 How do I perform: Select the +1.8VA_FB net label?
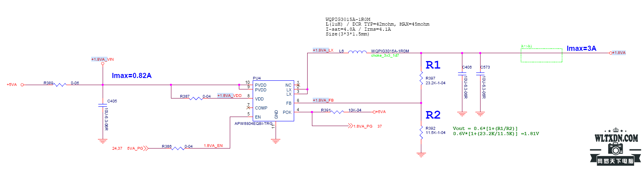(323, 100)
